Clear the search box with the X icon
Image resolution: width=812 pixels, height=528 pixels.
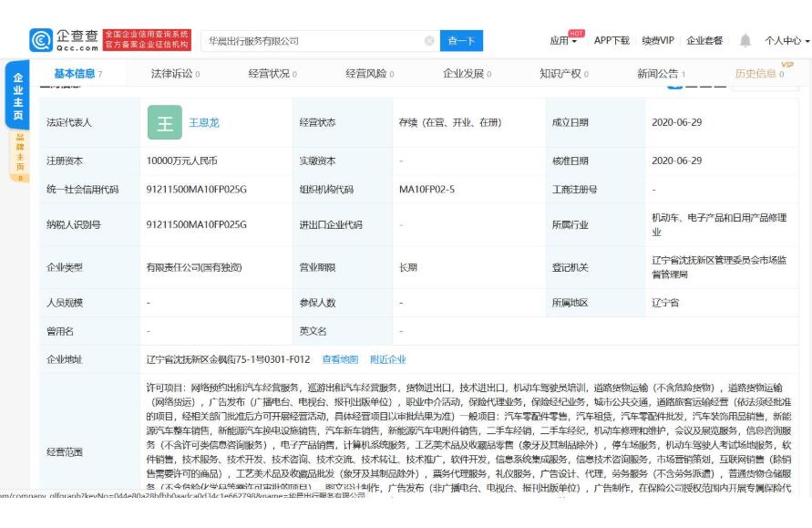[x=429, y=40]
